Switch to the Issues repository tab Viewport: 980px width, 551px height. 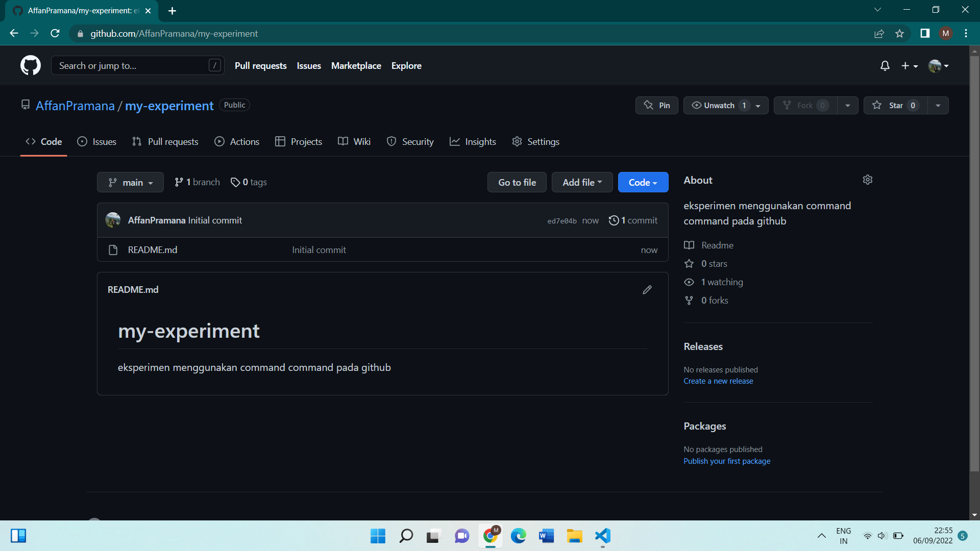point(96,141)
